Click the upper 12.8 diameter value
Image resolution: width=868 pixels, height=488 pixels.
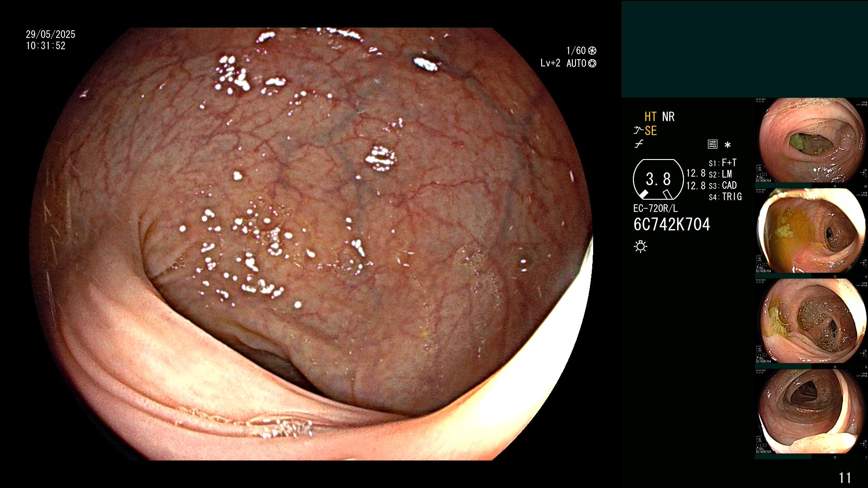tap(696, 174)
